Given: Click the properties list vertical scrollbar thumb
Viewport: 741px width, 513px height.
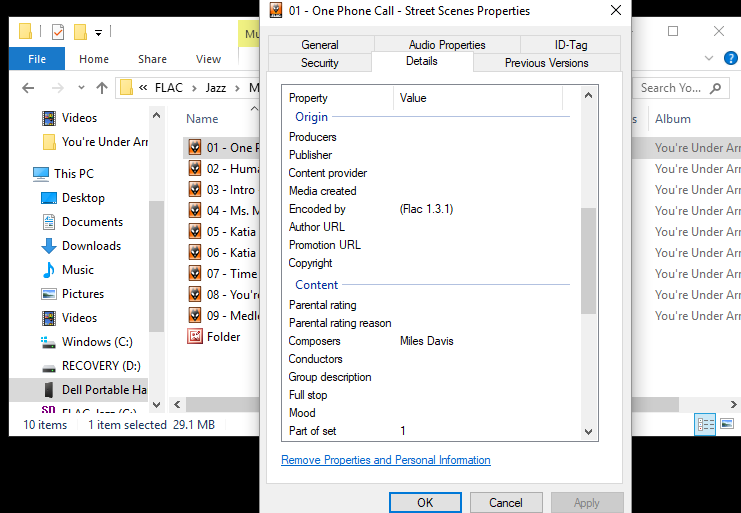Looking at the screenshot, I should 588,260.
